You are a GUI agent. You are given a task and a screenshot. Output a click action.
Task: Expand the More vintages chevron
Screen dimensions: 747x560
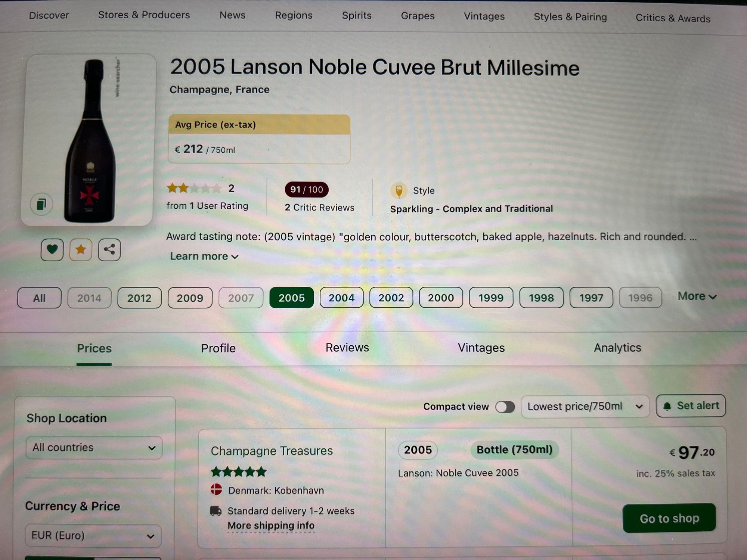pos(697,296)
